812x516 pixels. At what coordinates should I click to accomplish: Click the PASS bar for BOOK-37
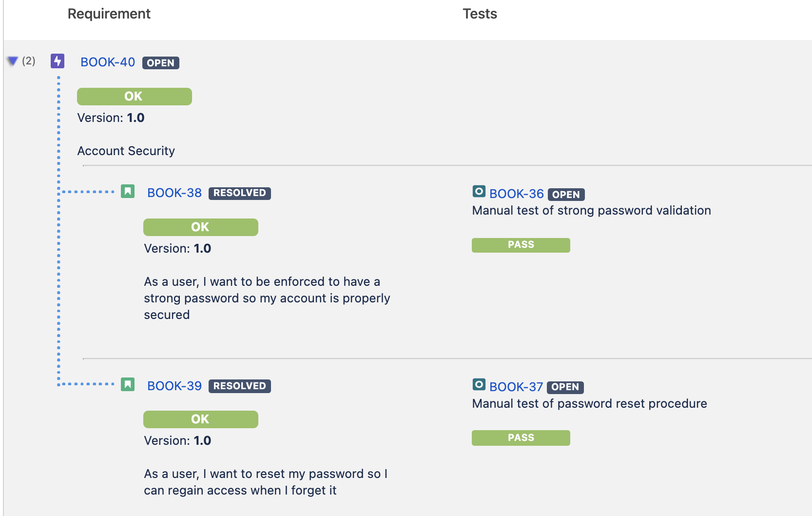click(x=521, y=438)
